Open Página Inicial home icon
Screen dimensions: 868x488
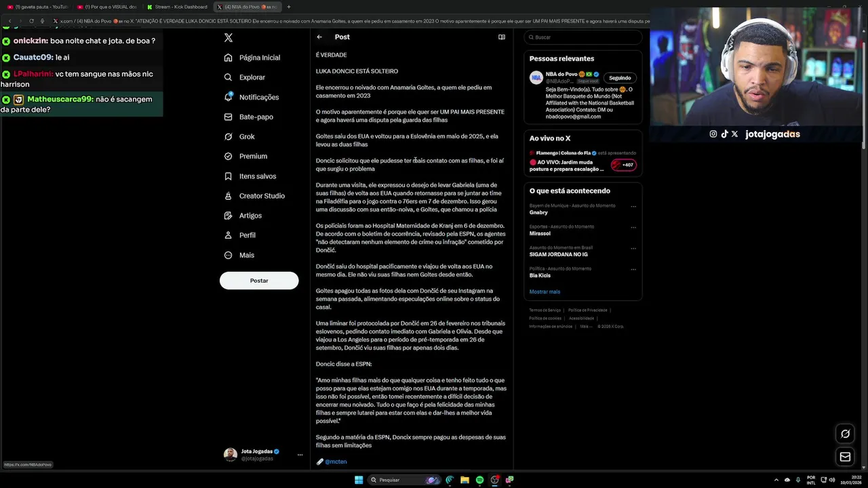point(229,58)
